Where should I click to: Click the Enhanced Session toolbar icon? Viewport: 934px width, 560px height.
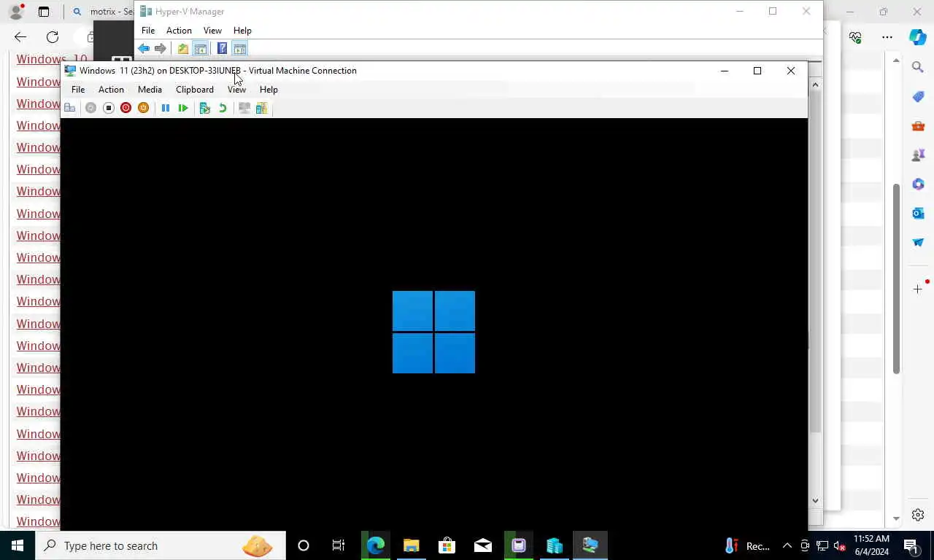coord(244,108)
